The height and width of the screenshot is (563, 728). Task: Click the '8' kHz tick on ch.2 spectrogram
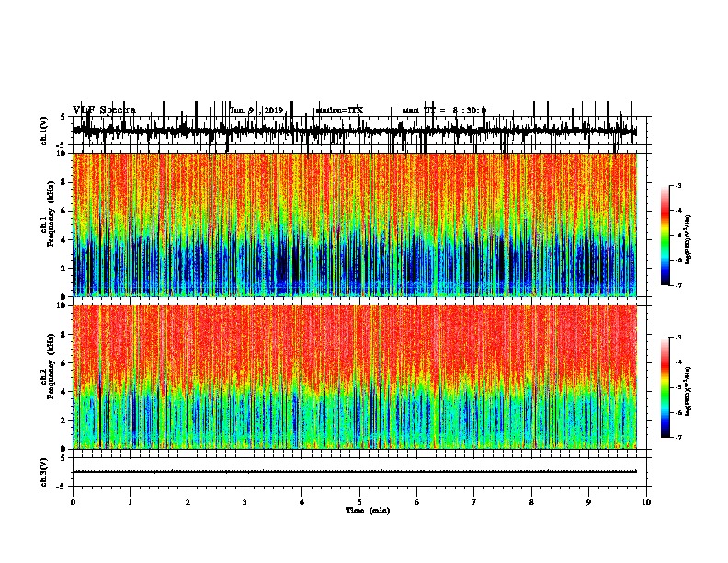tap(63, 335)
